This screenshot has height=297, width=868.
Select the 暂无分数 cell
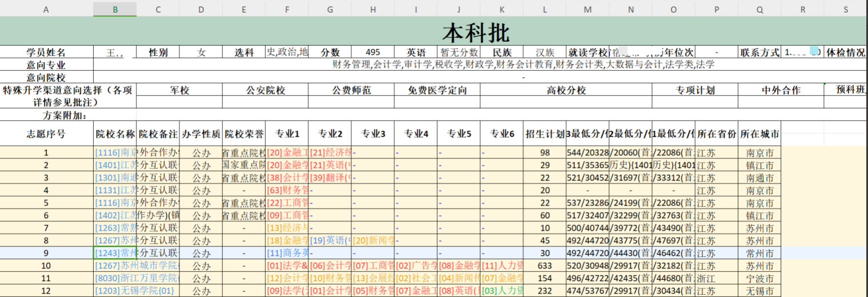point(459,52)
